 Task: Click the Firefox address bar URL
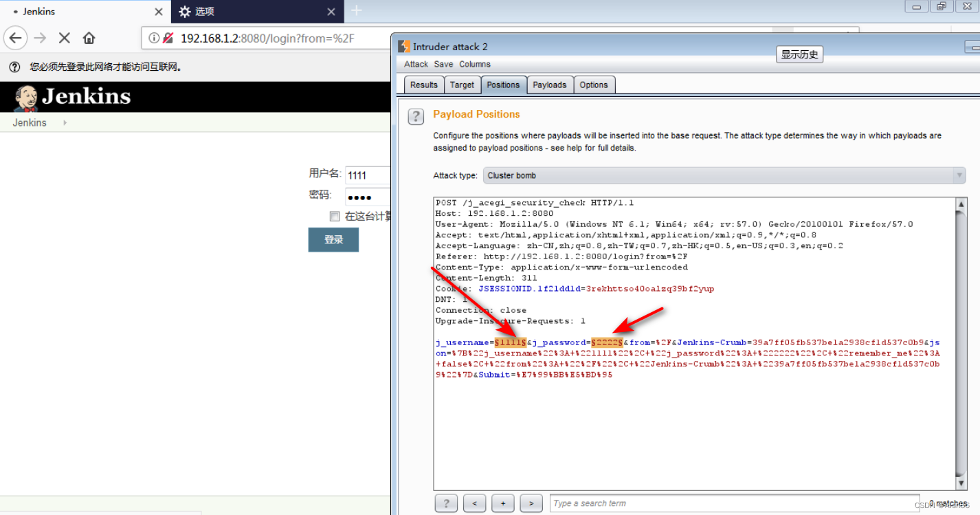267,38
